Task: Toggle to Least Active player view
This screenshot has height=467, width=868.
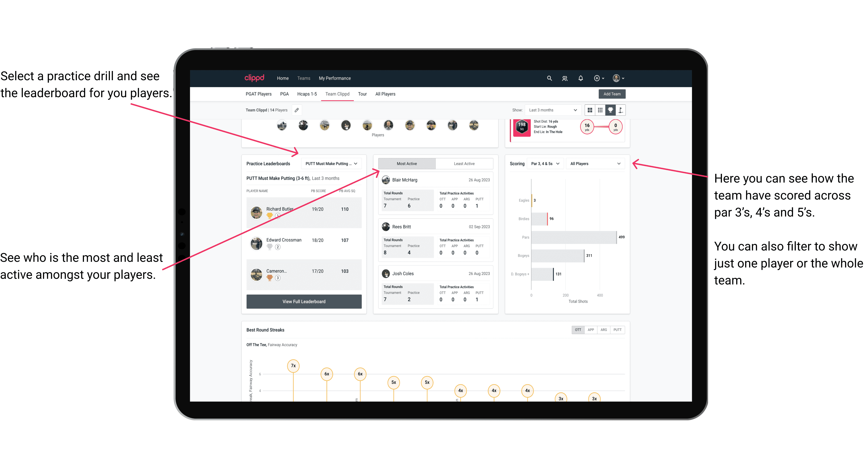Action: [464, 164]
